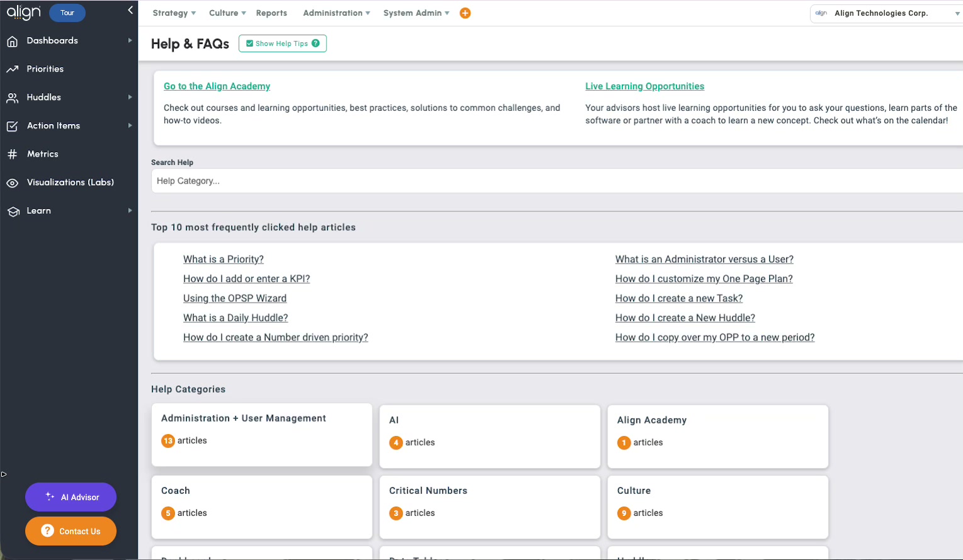Open the Culture dropdown menu

(227, 13)
